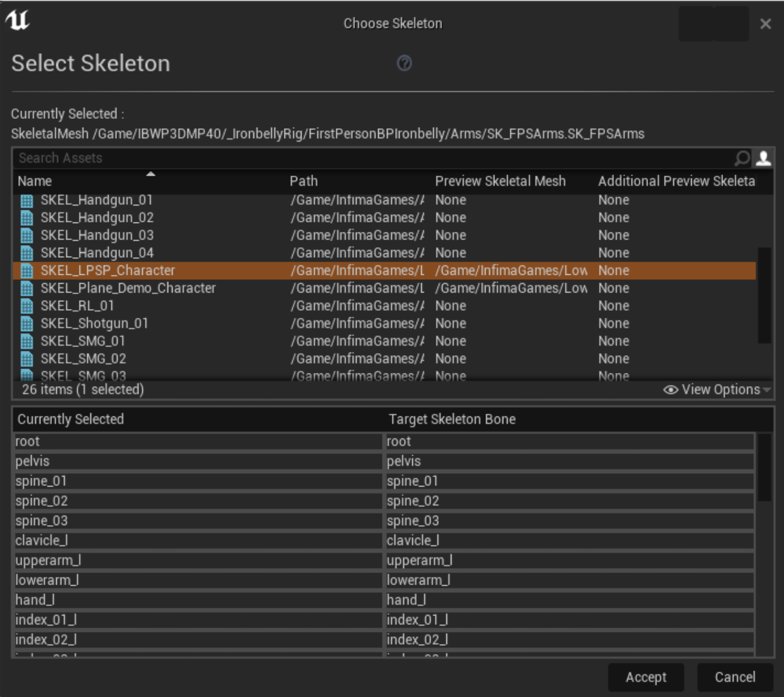Click the search magnifier icon
Screen dimensions: 784x697
[x=742, y=158]
